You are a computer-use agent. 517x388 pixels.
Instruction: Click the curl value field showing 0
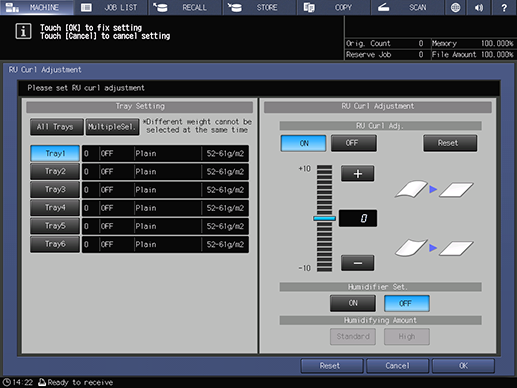358,218
